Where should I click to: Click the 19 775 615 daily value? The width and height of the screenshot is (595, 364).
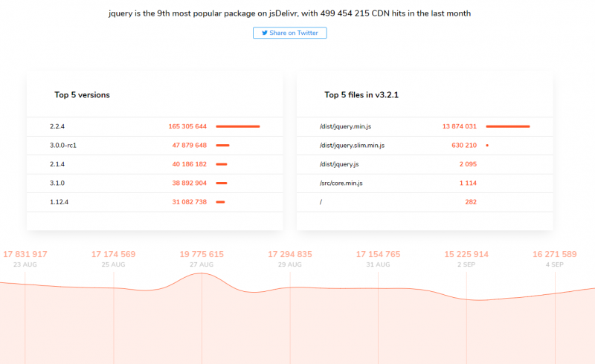202,254
